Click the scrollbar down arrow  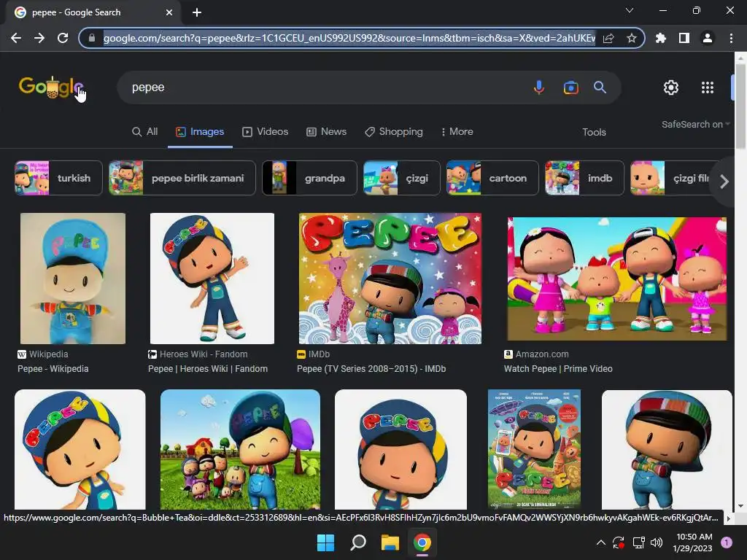740,506
